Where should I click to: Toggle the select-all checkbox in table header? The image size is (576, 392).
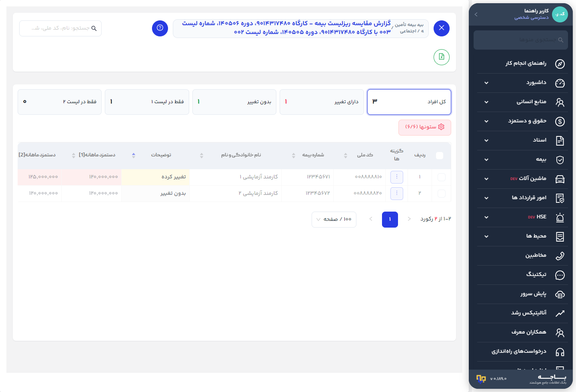(x=440, y=156)
